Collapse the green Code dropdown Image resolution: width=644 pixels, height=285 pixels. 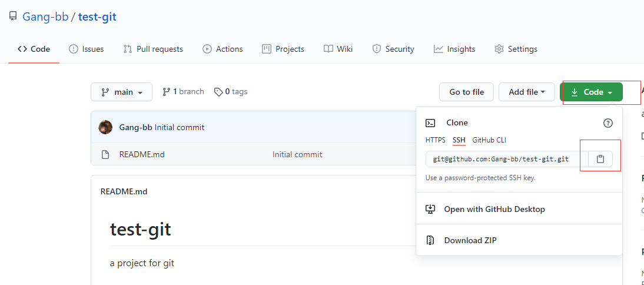(591, 92)
